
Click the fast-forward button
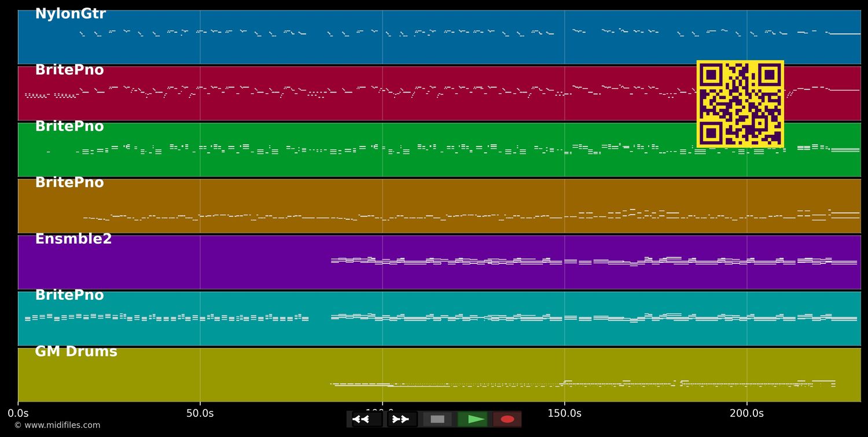(402, 419)
